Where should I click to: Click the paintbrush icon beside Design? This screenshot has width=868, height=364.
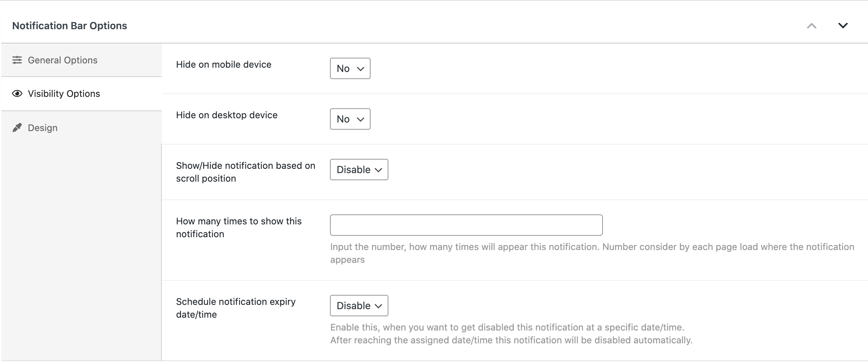click(x=17, y=128)
